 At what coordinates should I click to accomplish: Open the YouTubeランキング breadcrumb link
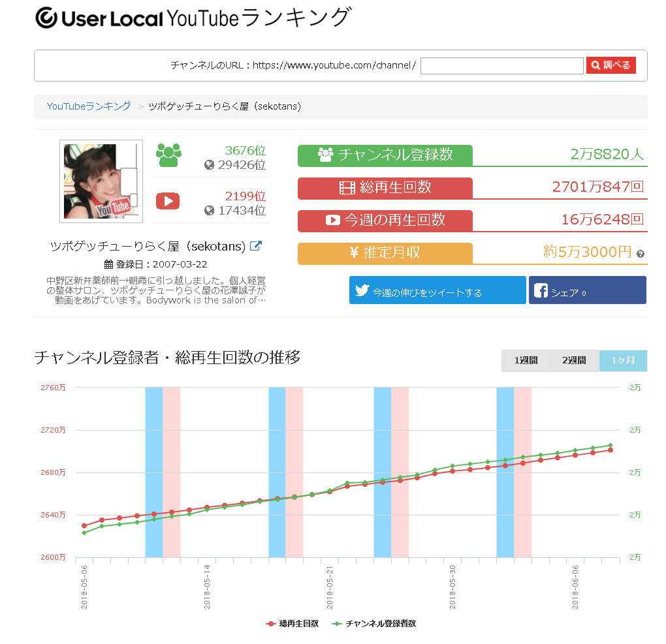pos(89,106)
